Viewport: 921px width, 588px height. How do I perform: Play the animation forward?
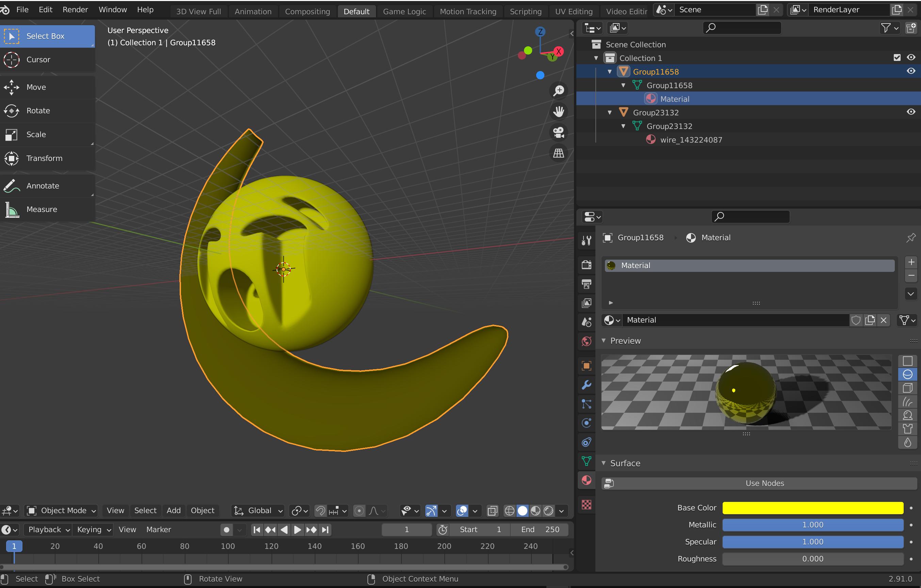pos(297,530)
